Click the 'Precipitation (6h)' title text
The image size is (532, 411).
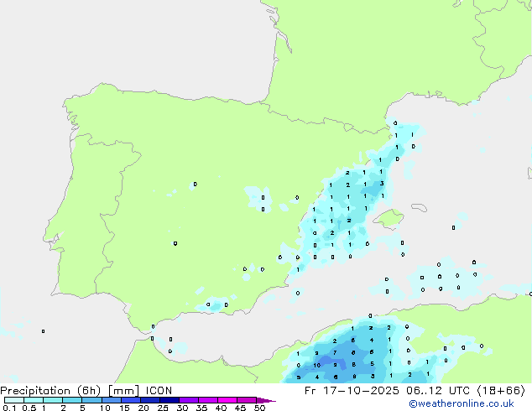[x=50, y=391]
